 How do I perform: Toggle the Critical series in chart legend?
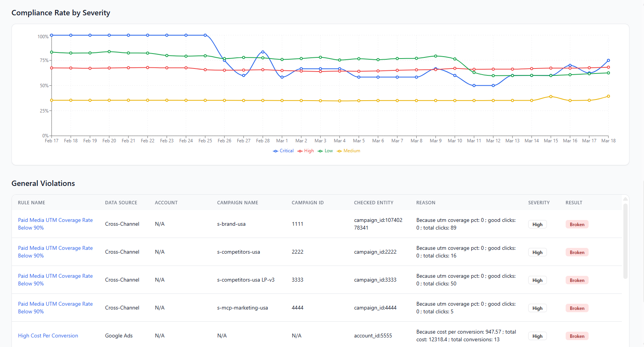click(283, 151)
